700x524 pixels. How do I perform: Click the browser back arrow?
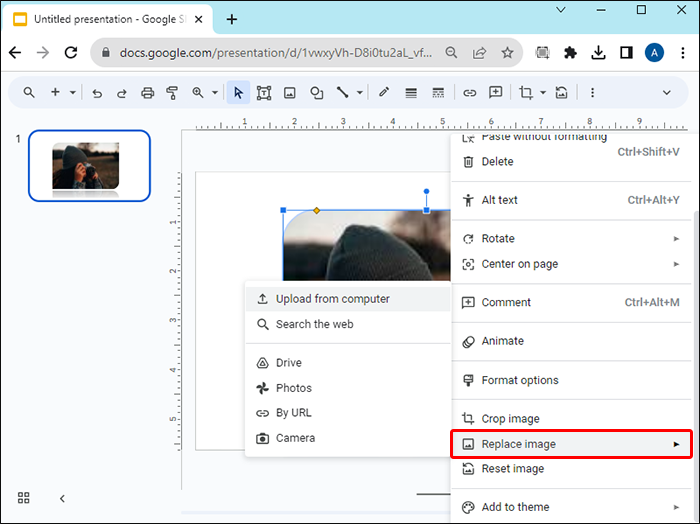coord(15,53)
